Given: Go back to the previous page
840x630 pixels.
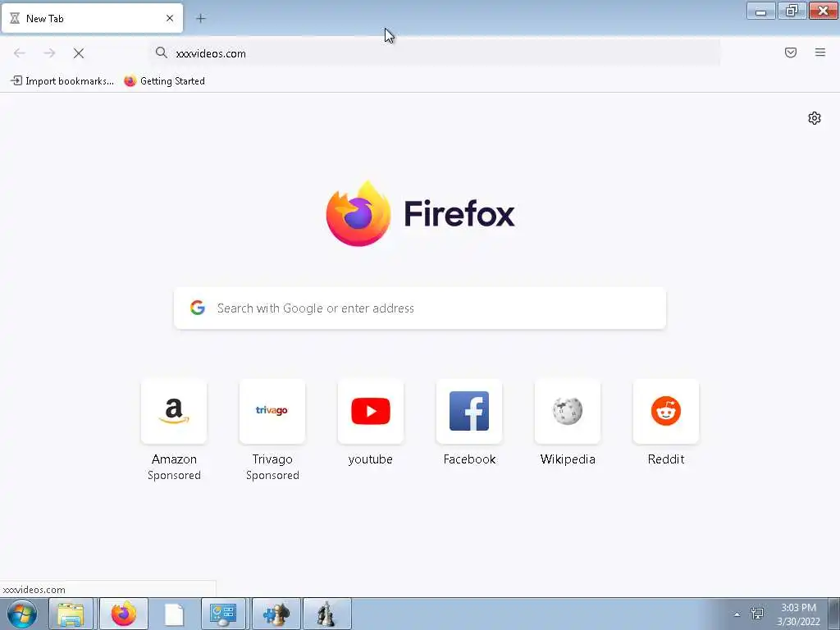Looking at the screenshot, I should click(x=20, y=53).
